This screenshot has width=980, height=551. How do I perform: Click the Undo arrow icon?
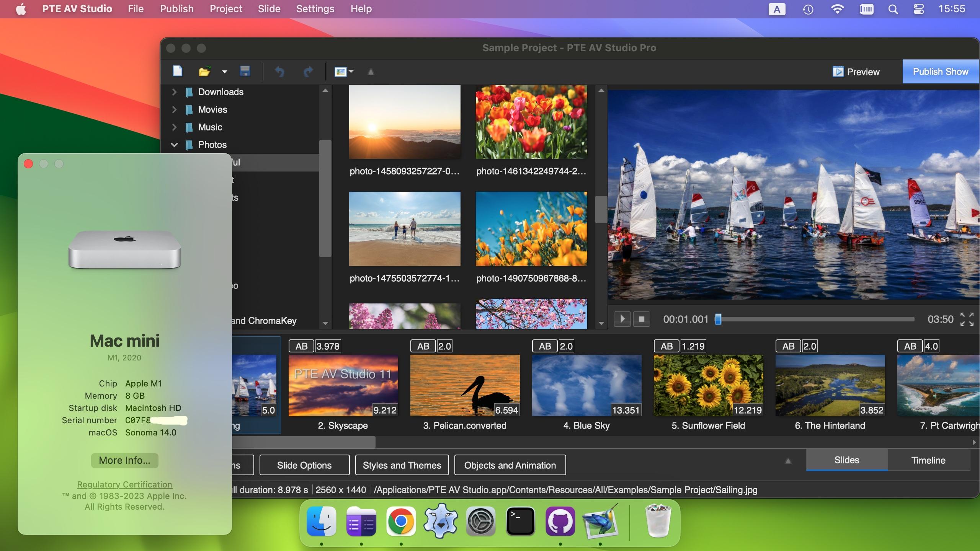coord(280,72)
